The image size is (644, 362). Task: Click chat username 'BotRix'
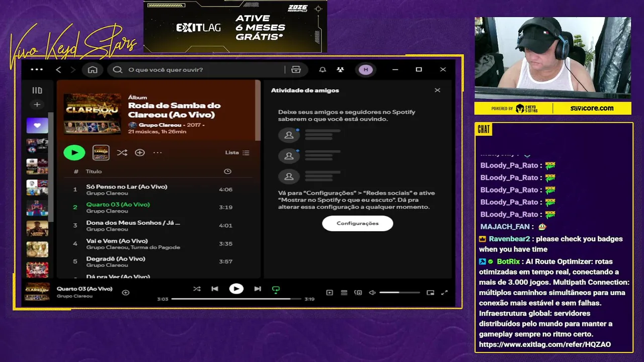[508, 261]
